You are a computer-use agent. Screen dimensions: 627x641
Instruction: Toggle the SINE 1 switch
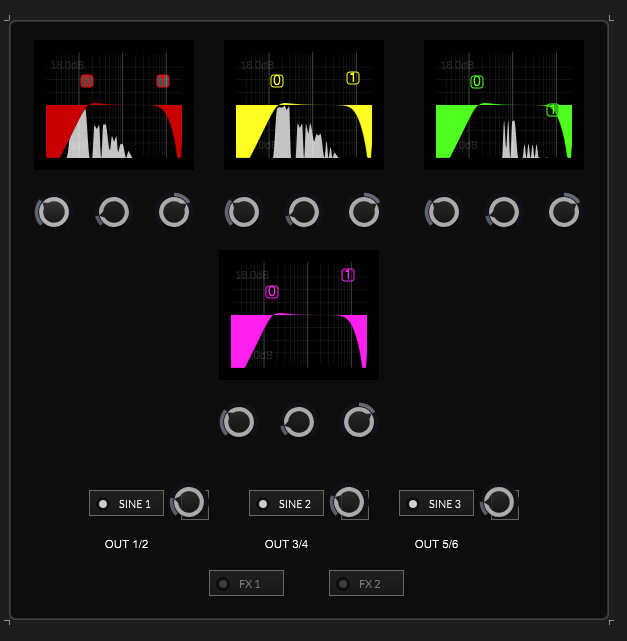[126, 503]
